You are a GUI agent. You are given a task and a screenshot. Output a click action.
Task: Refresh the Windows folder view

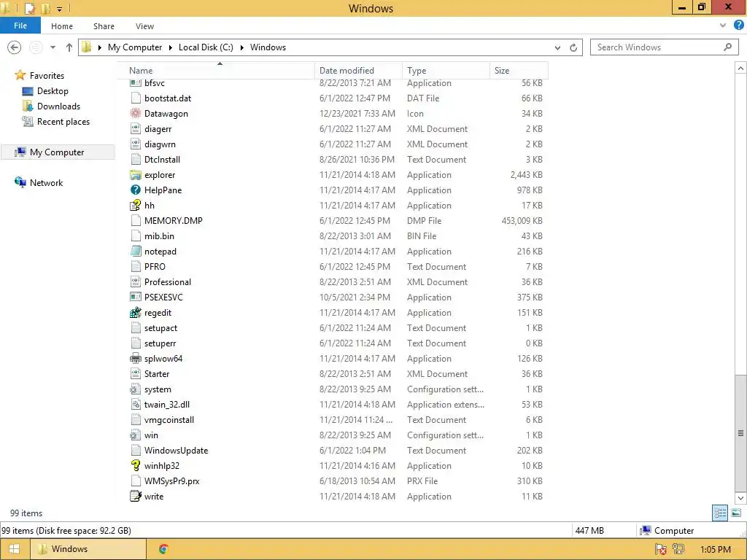(573, 47)
